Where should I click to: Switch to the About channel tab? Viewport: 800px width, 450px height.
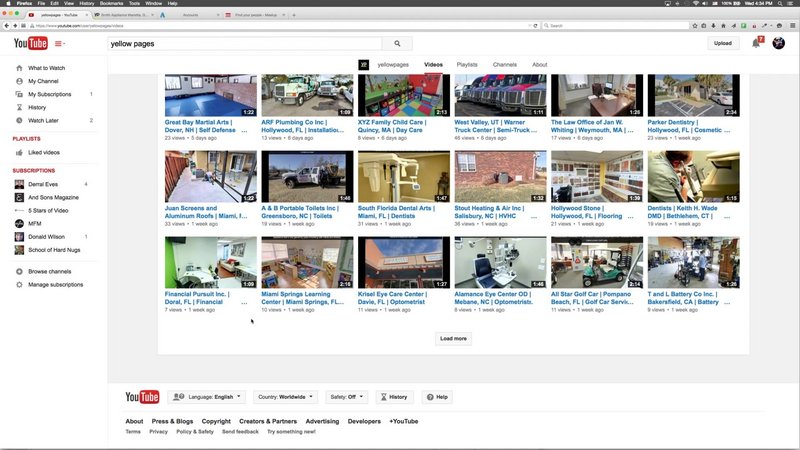pos(539,65)
